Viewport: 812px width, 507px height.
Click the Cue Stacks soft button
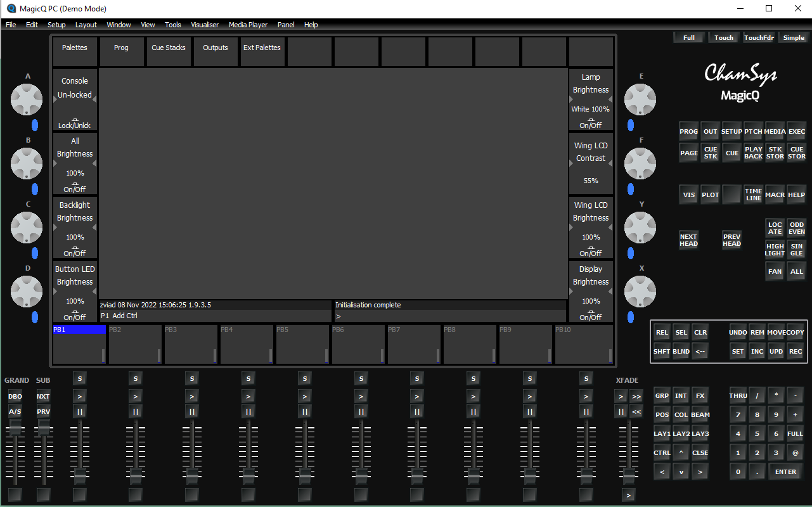(x=169, y=51)
